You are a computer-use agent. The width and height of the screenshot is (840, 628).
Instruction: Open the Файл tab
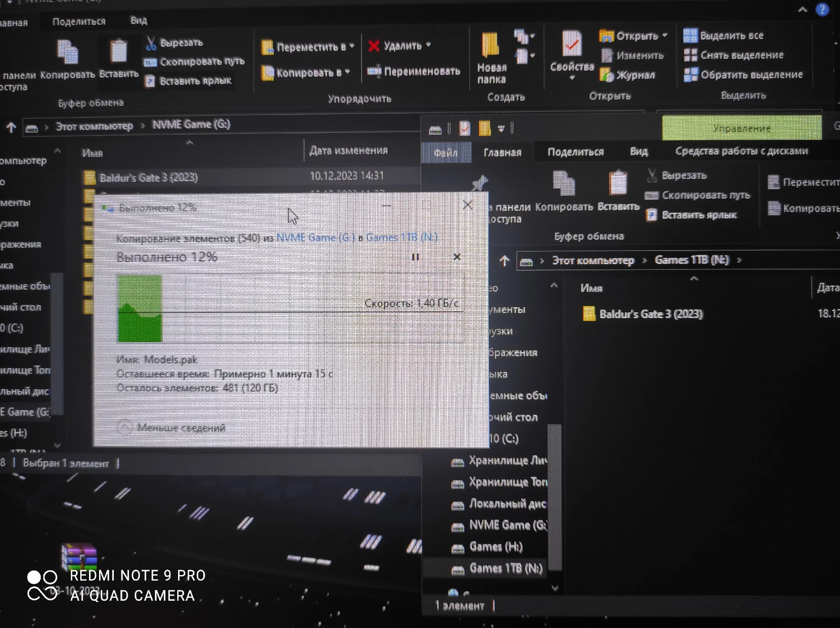coord(446,153)
